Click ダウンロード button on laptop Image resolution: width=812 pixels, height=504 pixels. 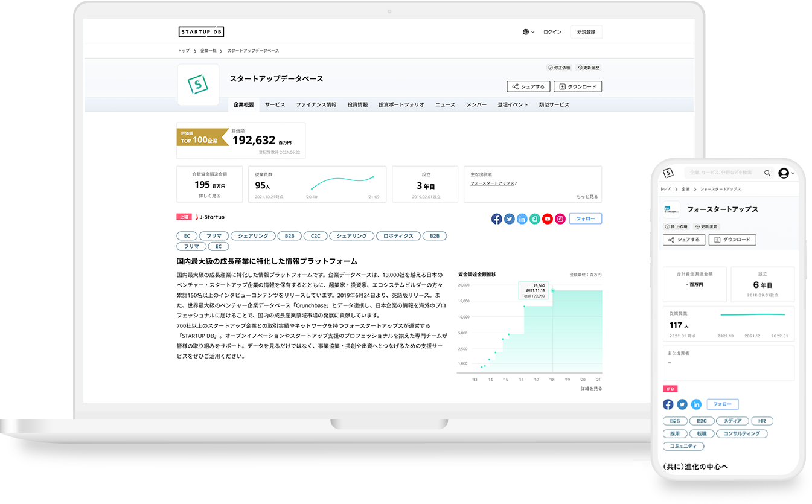tap(578, 86)
